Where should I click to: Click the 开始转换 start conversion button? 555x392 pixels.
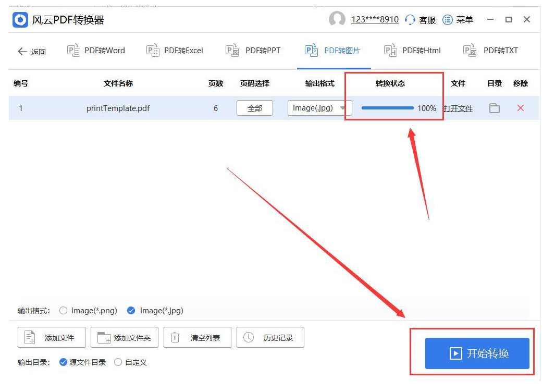pyautogui.click(x=477, y=353)
